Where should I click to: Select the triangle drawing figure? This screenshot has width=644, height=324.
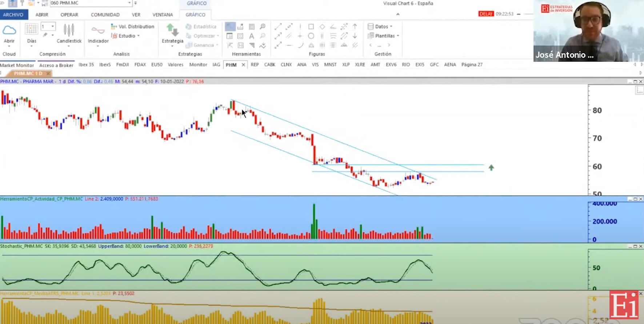[311, 45]
